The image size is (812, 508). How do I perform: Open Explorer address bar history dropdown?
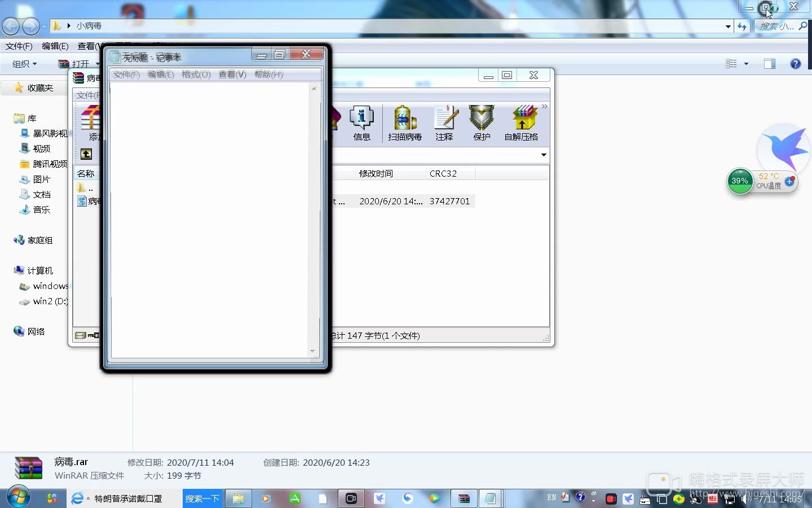point(728,27)
